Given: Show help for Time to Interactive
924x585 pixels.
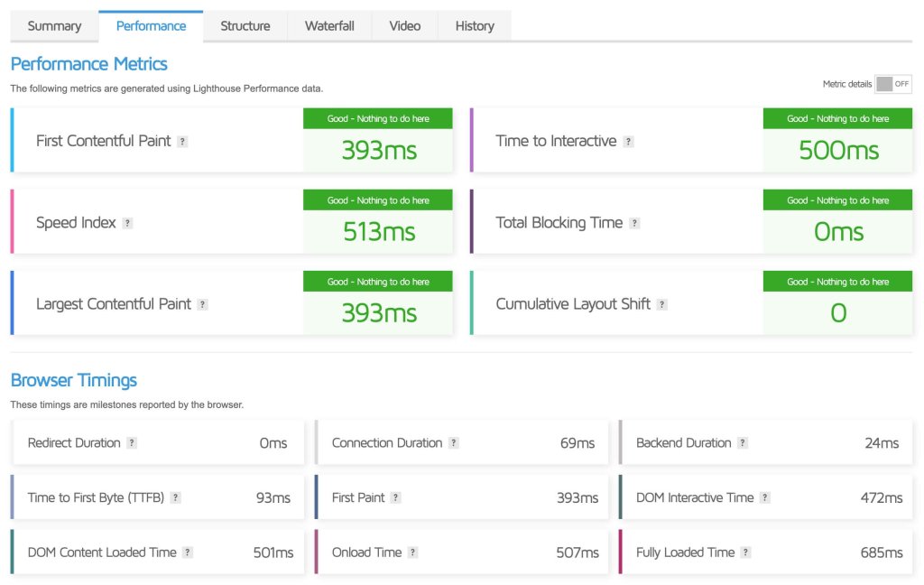Looking at the screenshot, I should [x=629, y=142].
